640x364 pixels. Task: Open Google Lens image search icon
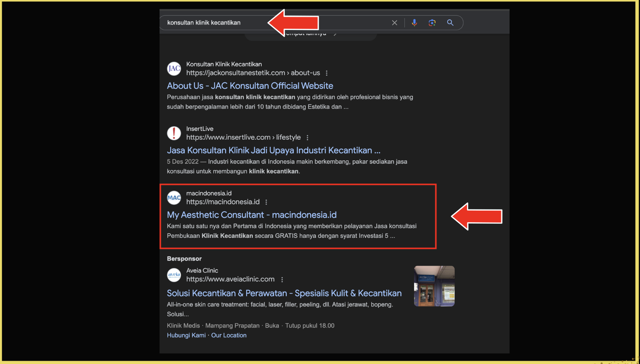(432, 23)
